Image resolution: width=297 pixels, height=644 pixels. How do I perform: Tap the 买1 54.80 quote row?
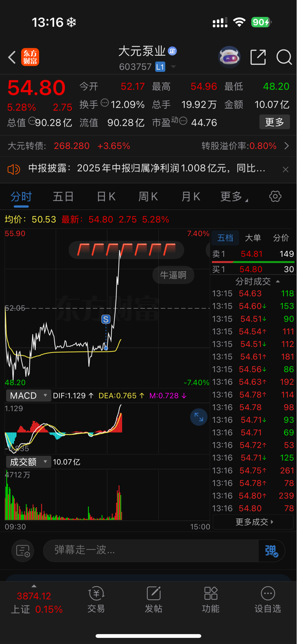tap(253, 269)
